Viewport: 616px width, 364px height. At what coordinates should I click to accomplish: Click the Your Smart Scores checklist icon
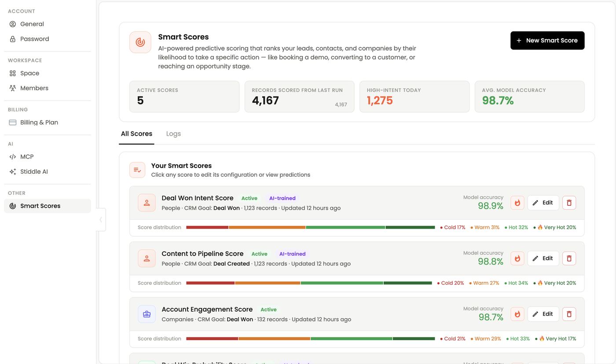137,170
